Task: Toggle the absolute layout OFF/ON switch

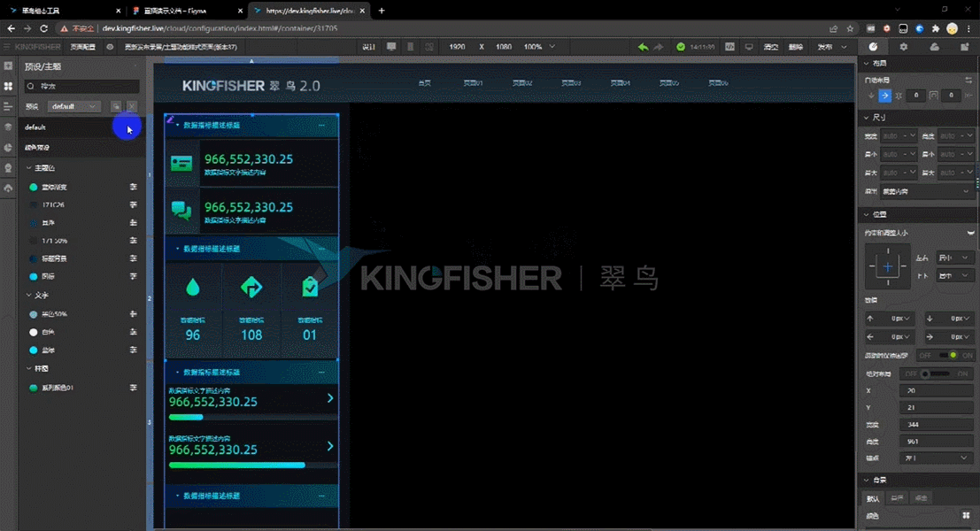Action: (936, 373)
